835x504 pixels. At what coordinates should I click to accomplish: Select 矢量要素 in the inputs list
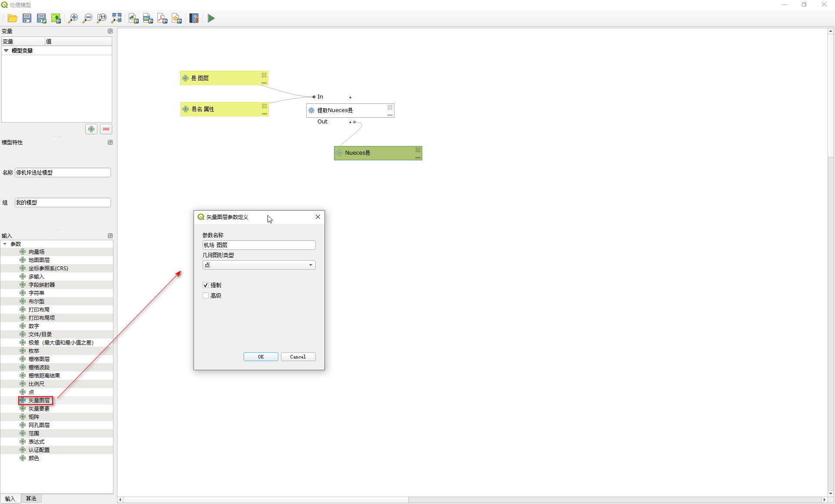(39, 409)
